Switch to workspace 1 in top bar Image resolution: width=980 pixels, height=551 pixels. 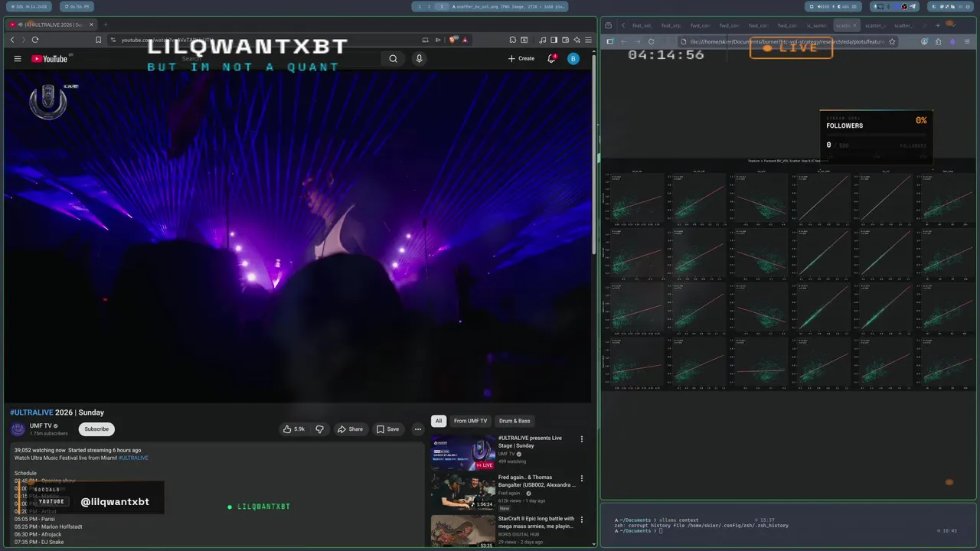click(420, 6)
